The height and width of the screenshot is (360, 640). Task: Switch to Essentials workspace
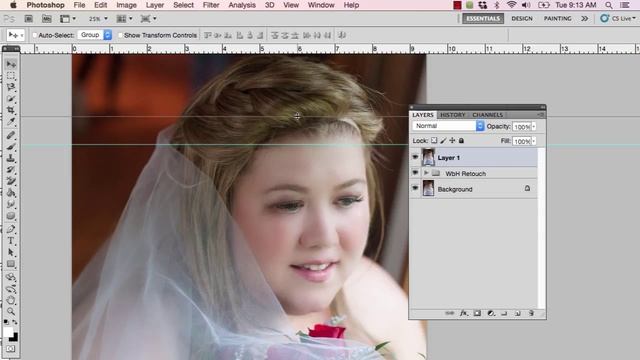tap(483, 18)
